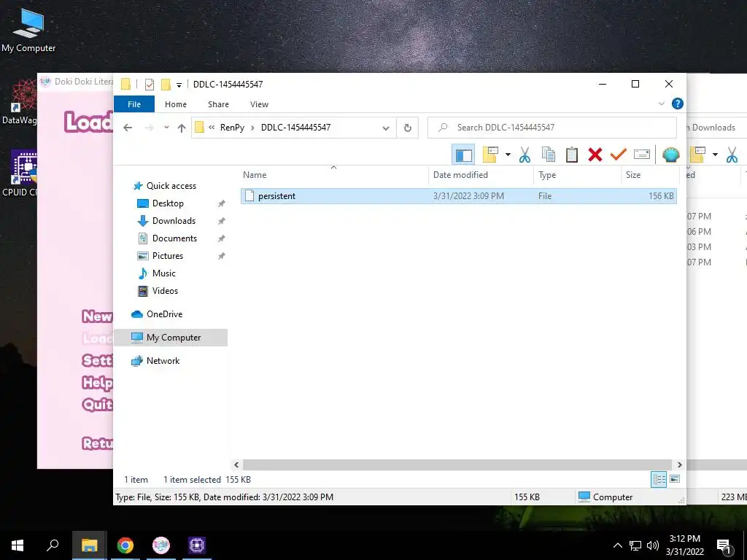The width and height of the screenshot is (747, 560).
Task: Select OneDrive in the navigation pane
Action: tap(164, 314)
